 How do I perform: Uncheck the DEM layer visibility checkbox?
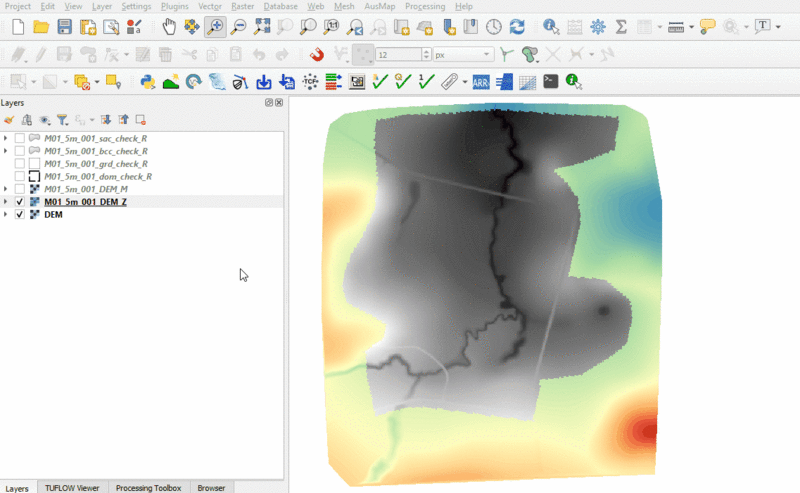tap(20, 215)
